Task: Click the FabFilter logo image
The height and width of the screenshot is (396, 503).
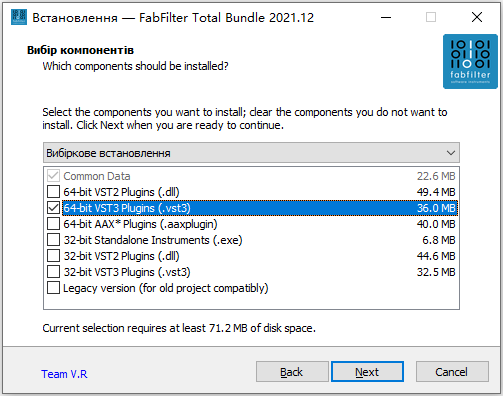Action: tap(470, 61)
